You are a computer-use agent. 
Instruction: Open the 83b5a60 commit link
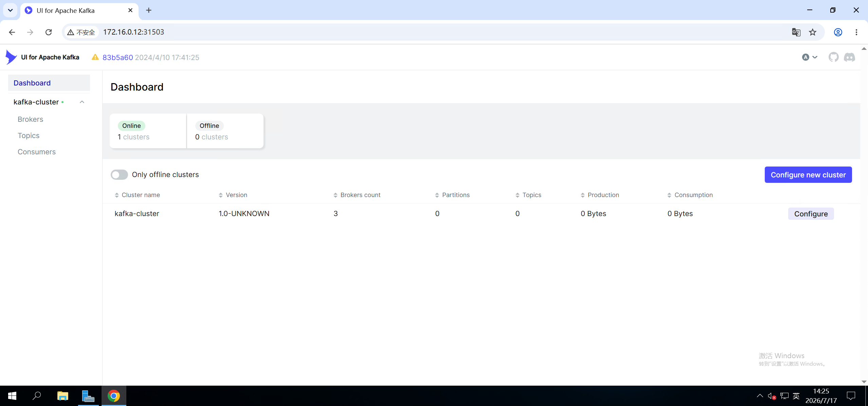pos(118,57)
